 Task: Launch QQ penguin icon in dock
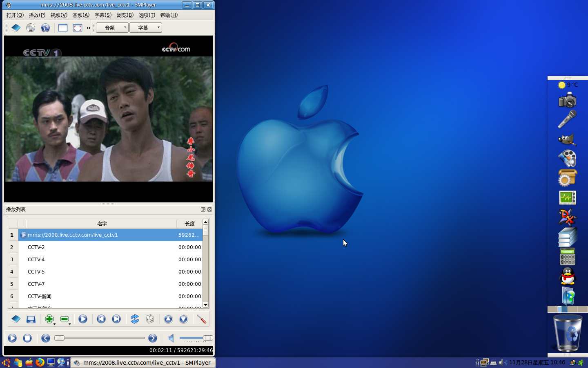pos(568,276)
